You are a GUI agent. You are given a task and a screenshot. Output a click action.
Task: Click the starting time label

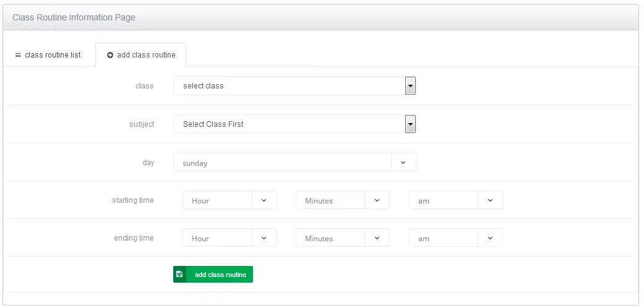(x=133, y=200)
